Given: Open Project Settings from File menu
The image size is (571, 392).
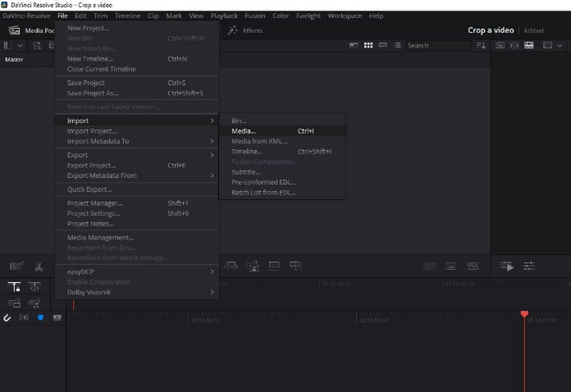Looking at the screenshot, I should 137,213.
